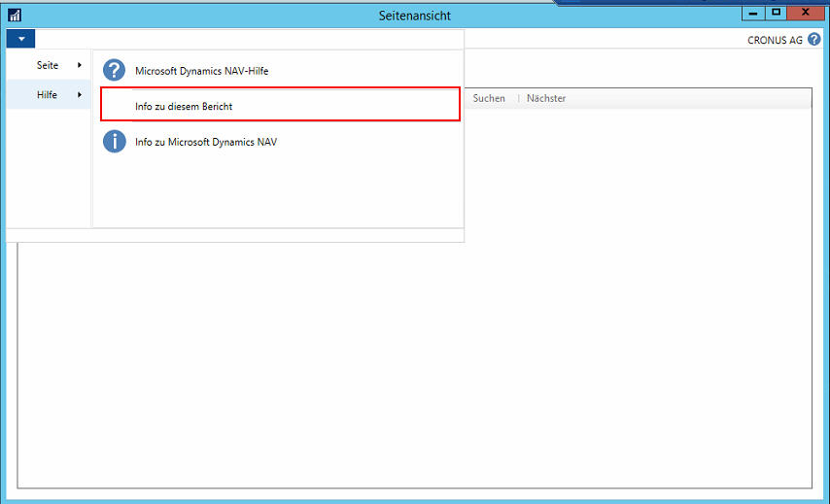Maximize the Seitenansicht window
Screen dimensions: 830x504
(776, 13)
